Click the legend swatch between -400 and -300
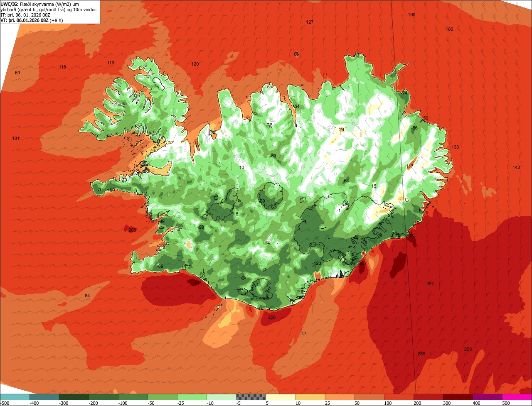The height and width of the screenshot is (406, 532). pos(44,397)
